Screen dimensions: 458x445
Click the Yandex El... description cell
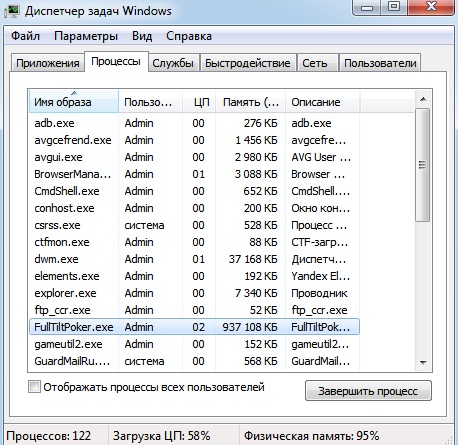320,276
